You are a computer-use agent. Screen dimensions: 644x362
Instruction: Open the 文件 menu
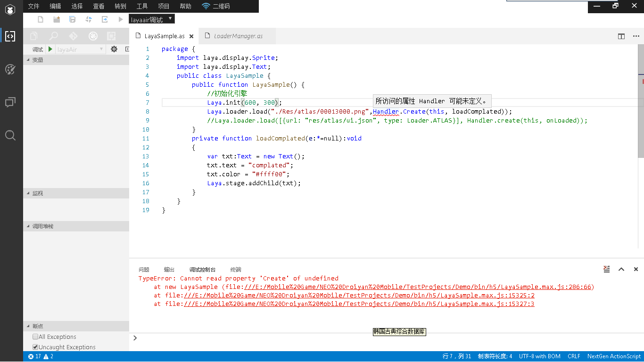[x=34, y=6]
